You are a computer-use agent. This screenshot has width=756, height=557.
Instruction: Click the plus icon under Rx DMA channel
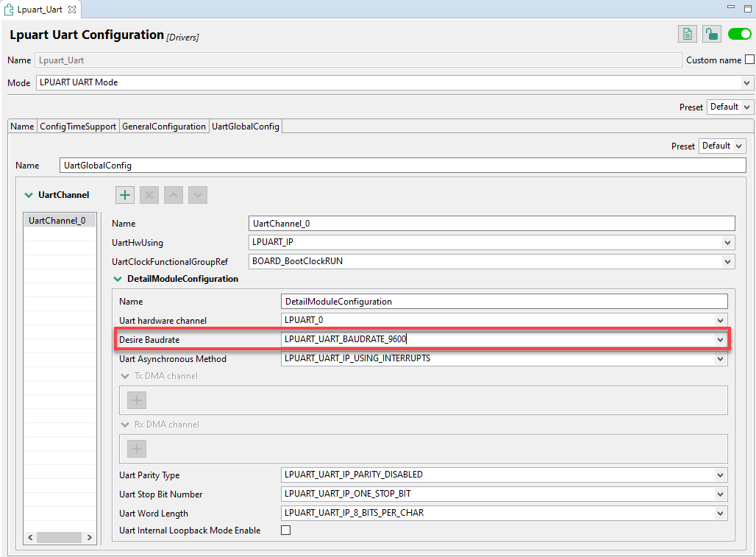tap(135, 448)
